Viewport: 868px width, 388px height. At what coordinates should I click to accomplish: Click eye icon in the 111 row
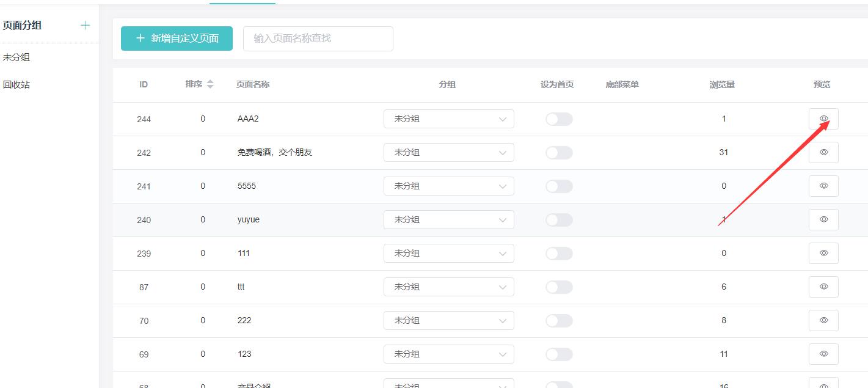click(x=823, y=253)
